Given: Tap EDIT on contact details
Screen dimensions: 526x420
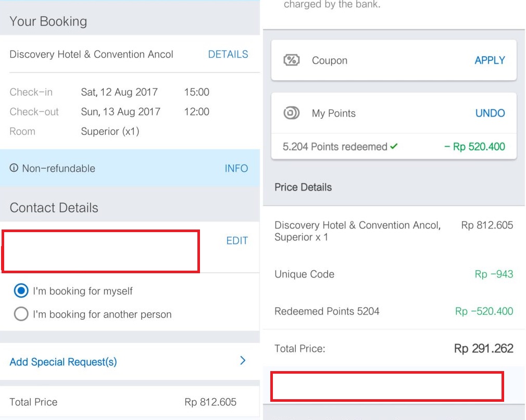Looking at the screenshot, I should (237, 240).
